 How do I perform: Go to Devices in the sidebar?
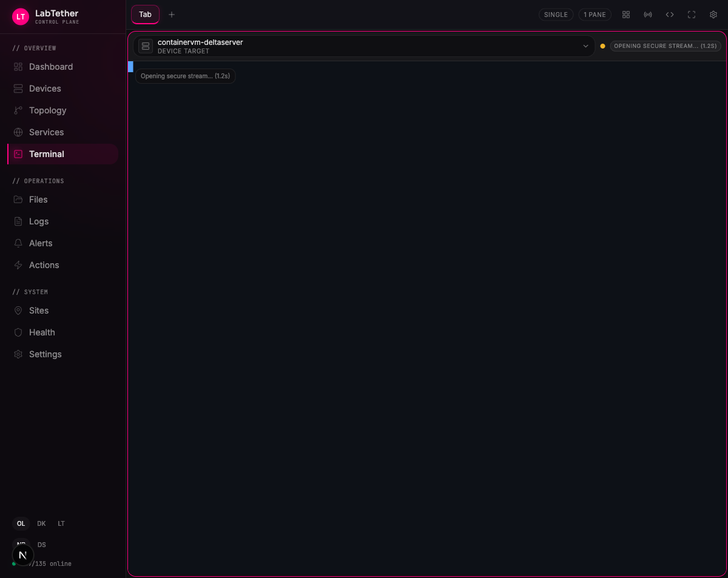pyautogui.click(x=62, y=89)
